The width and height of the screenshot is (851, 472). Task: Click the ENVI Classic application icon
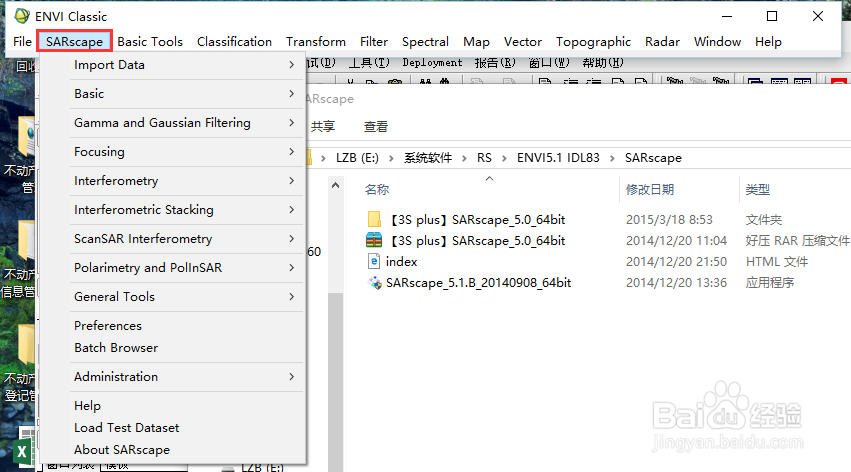(22, 16)
